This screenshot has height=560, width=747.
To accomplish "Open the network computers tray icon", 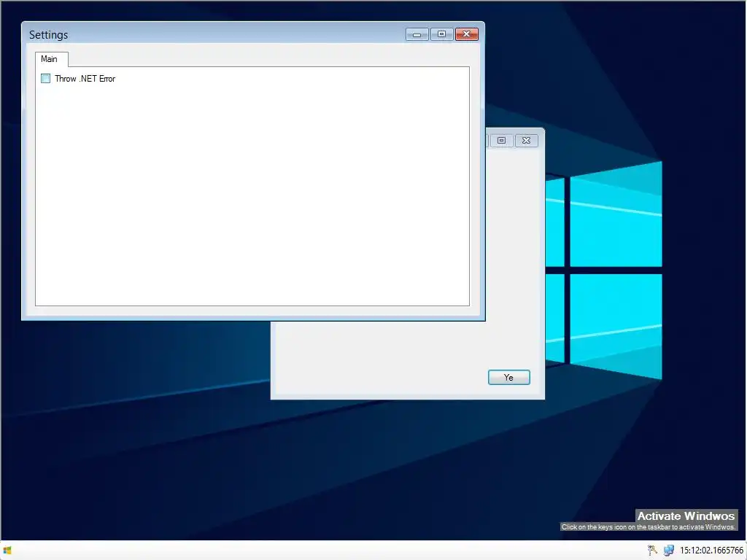I will point(669,551).
